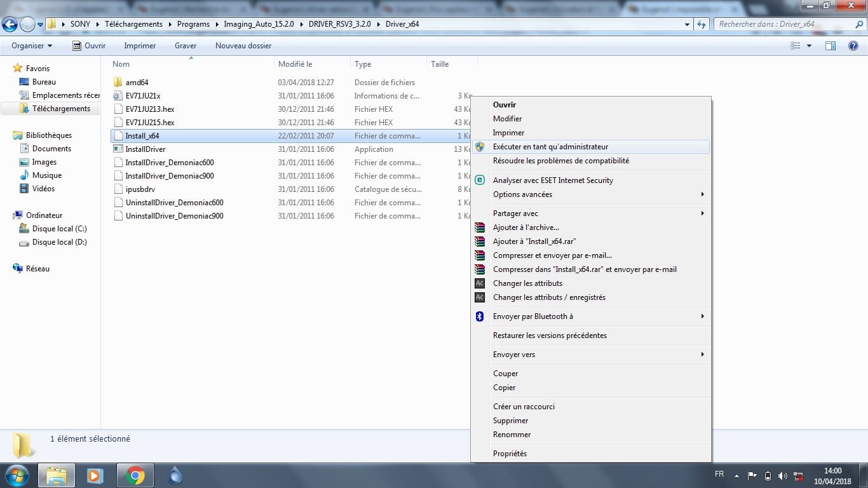Click the Graver toolbar button
This screenshot has height=488, width=868.
coord(186,46)
